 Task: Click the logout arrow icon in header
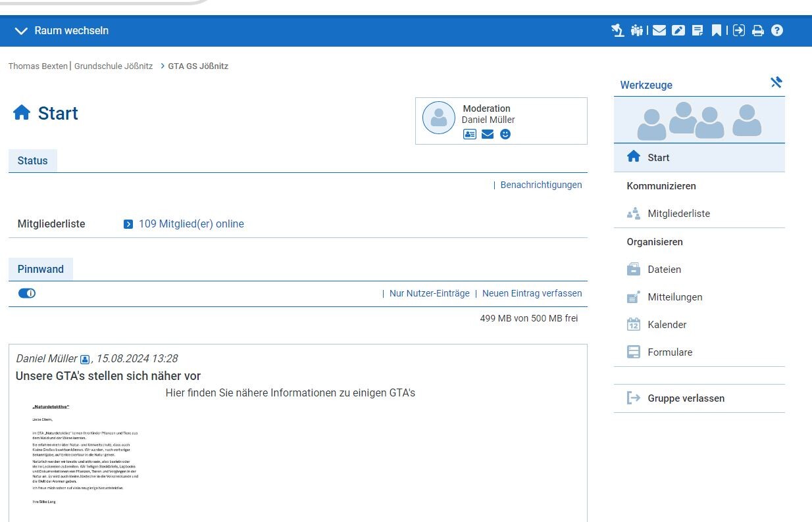pyautogui.click(x=739, y=30)
